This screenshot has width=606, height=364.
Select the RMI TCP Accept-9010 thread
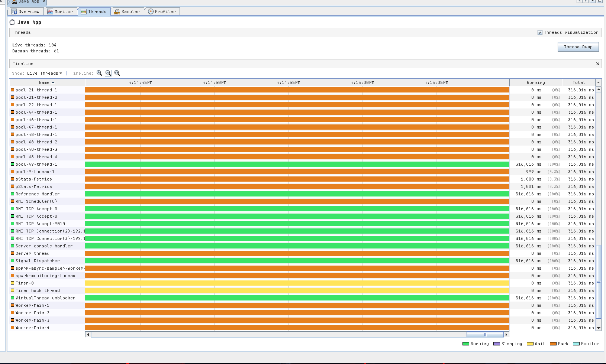coord(302,224)
